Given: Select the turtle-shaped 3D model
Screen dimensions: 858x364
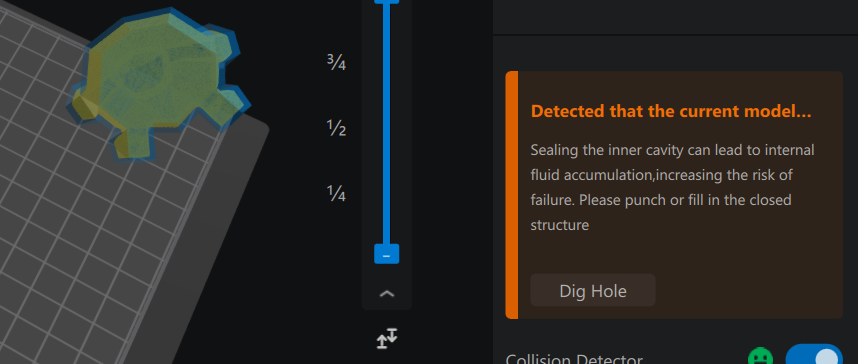Looking at the screenshot, I should click(x=156, y=82).
